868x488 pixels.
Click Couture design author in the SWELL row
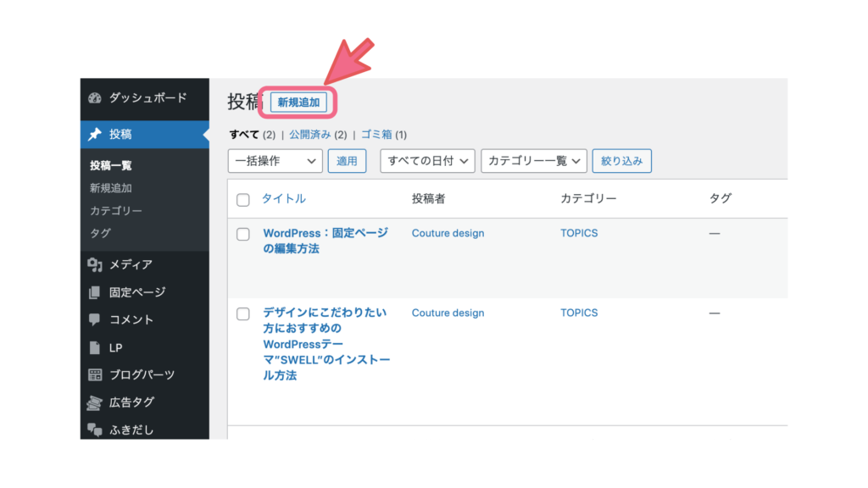tap(448, 313)
